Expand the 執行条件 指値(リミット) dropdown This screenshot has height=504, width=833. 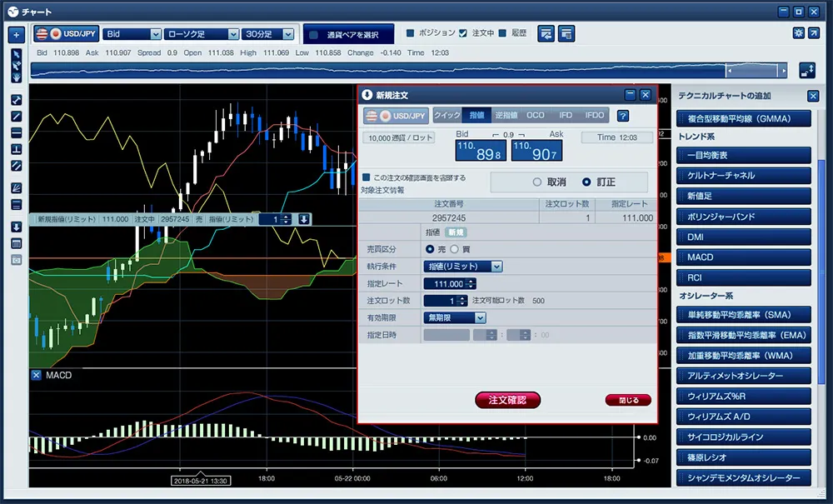tap(464, 267)
